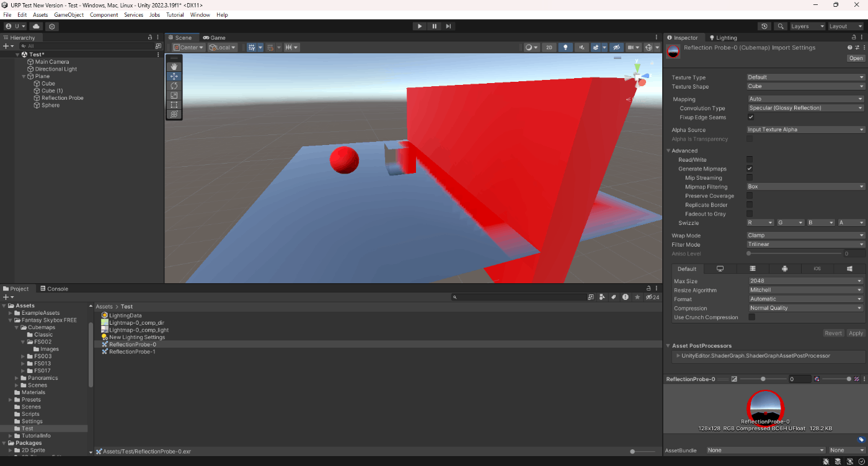
Task: Click the Step frame button
Action: tap(448, 26)
